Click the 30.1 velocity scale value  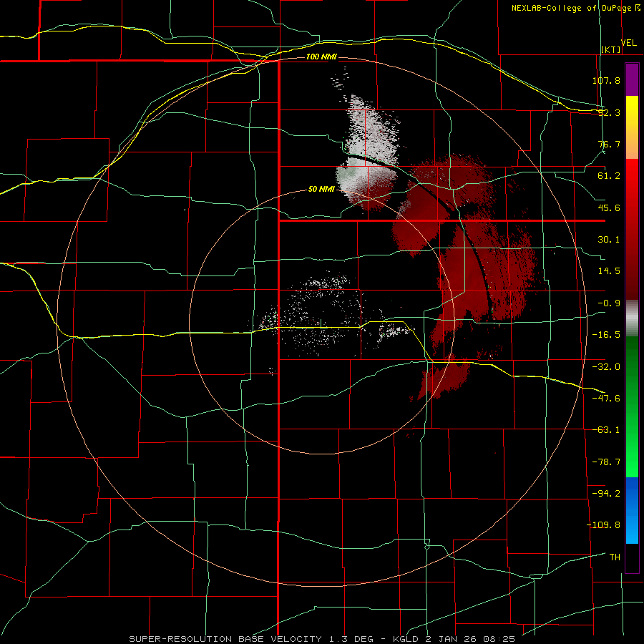(x=609, y=240)
